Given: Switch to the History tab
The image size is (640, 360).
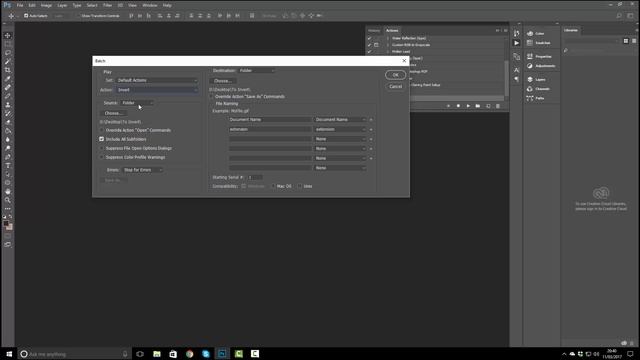Looking at the screenshot, I should pos(374,31).
